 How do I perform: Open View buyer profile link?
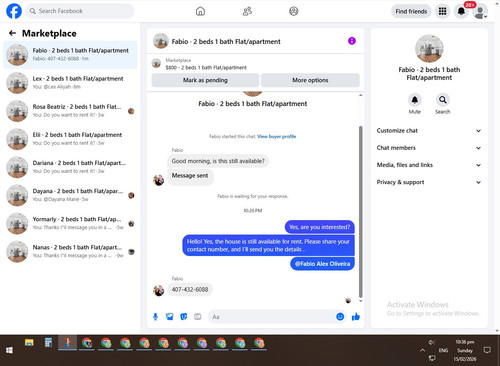coord(276,136)
